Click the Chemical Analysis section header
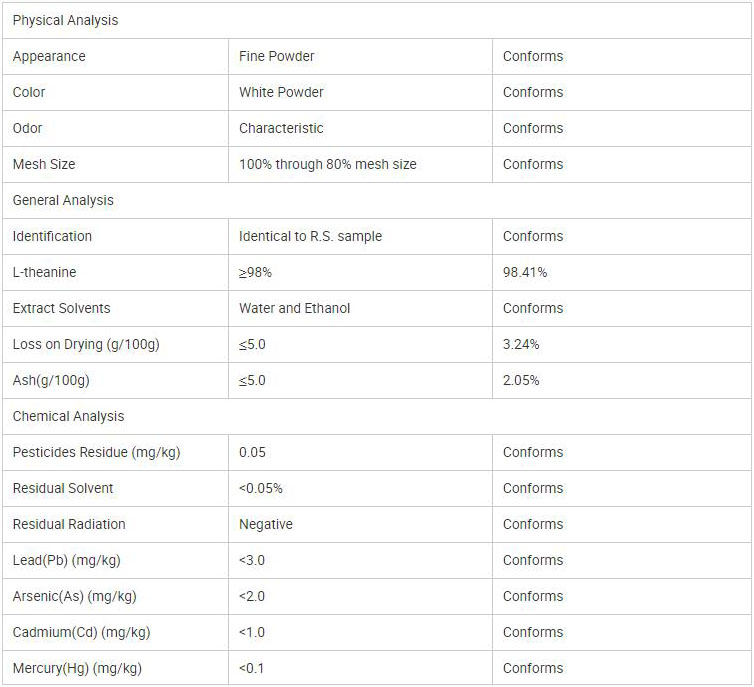 (x=68, y=416)
